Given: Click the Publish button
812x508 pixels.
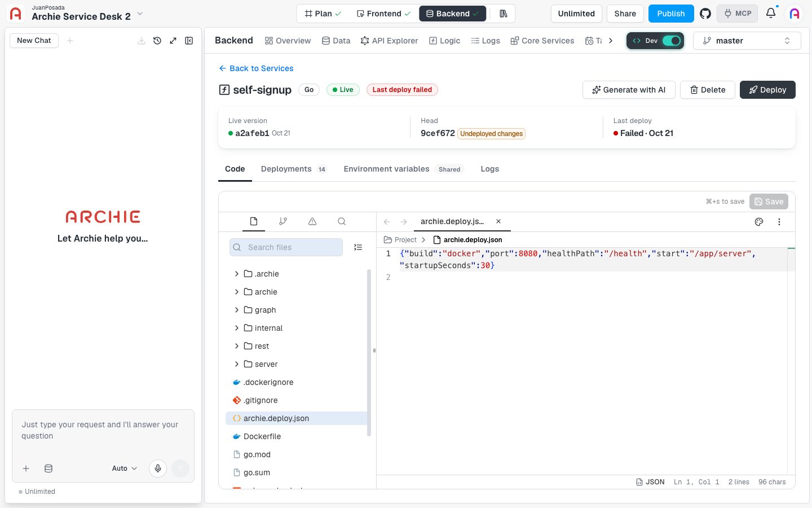Looking at the screenshot, I should click(x=671, y=14).
